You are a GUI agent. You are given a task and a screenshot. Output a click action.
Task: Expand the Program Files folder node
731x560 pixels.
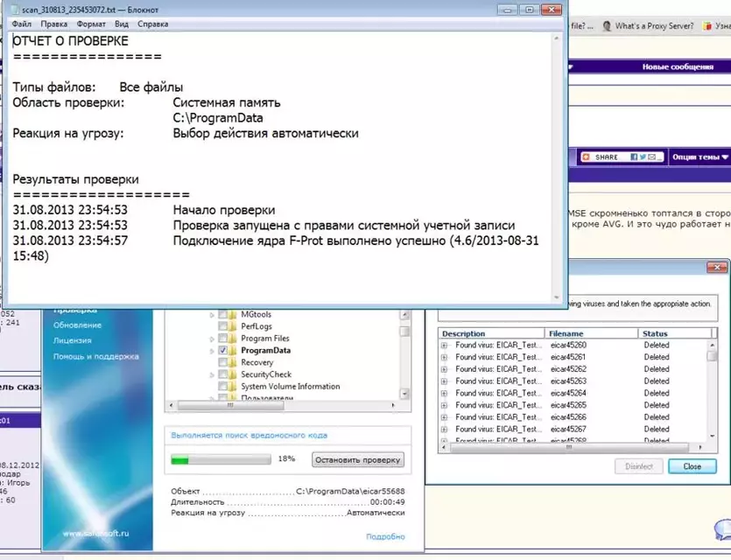click(x=212, y=339)
